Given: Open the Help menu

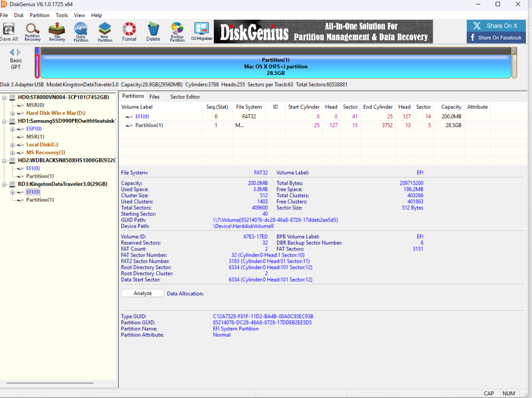Looking at the screenshot, I should pyautogui.click(x=97, y=15).
